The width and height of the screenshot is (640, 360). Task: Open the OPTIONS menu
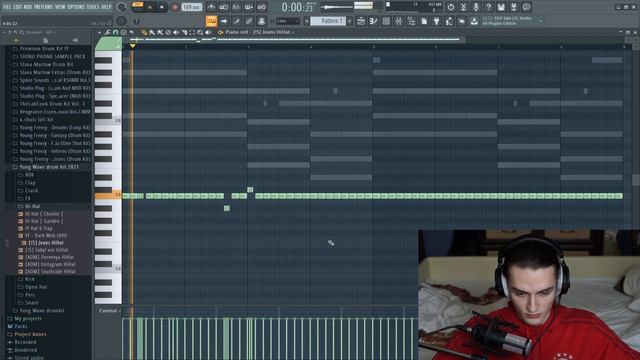[x=76, y=7]
